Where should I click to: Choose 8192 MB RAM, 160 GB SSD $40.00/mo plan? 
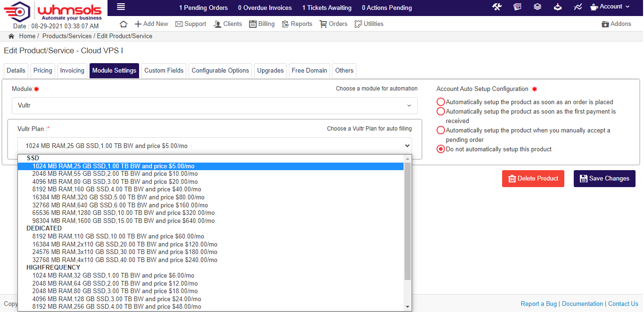[211, 189]
